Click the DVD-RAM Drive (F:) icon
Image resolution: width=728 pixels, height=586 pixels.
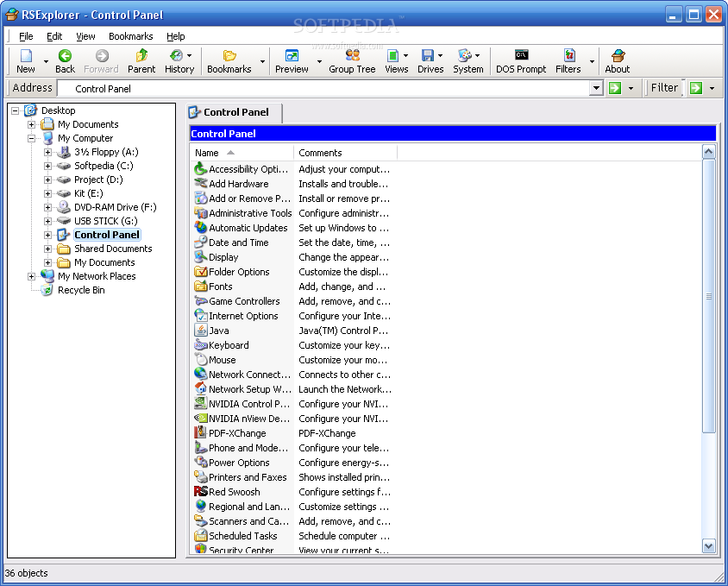(64, 207)
